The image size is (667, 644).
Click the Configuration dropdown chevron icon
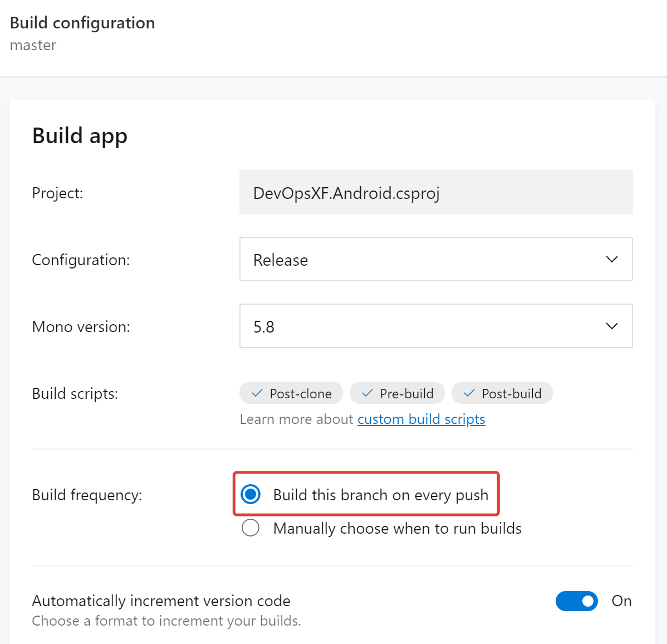[611, 259]
